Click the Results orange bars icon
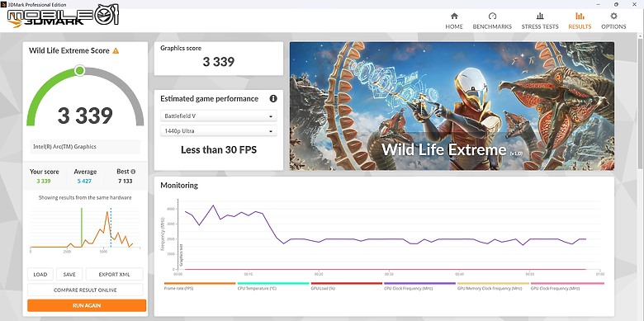The height and width of the screenshot is (321, 644). (580, 16)
